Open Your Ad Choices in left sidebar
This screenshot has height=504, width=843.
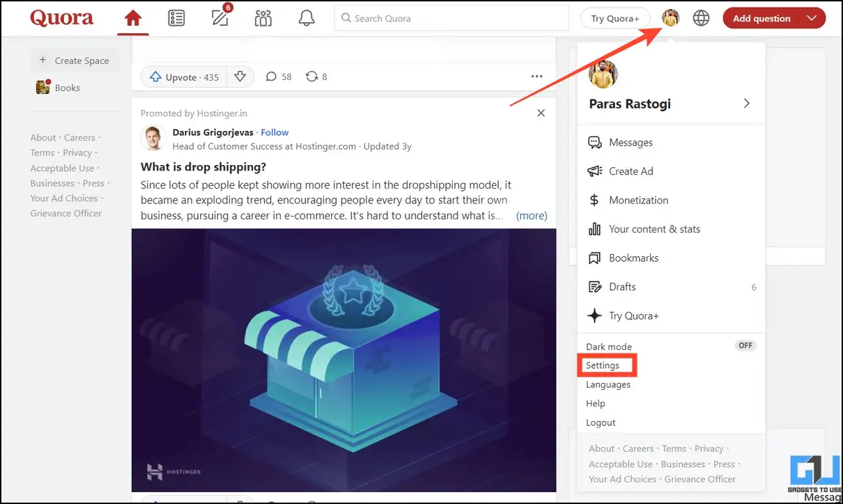[x=64, y=198]
